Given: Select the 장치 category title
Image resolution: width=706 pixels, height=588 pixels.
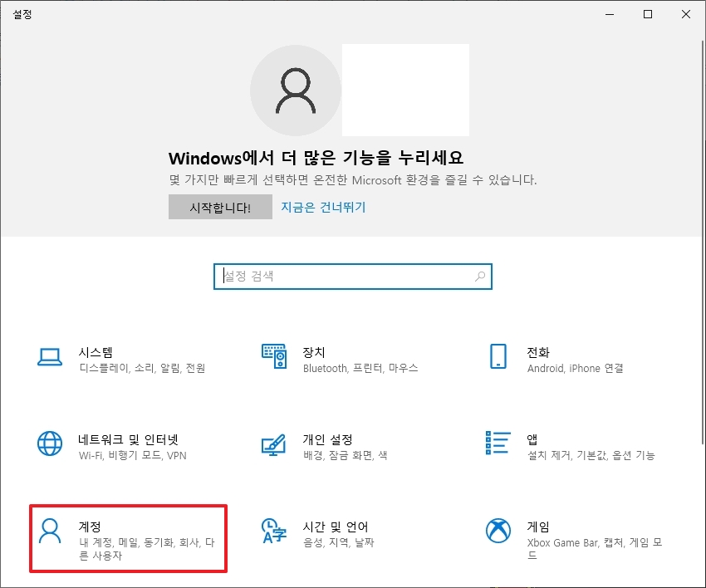Looking at the screenshot, I should coord(314,352).
